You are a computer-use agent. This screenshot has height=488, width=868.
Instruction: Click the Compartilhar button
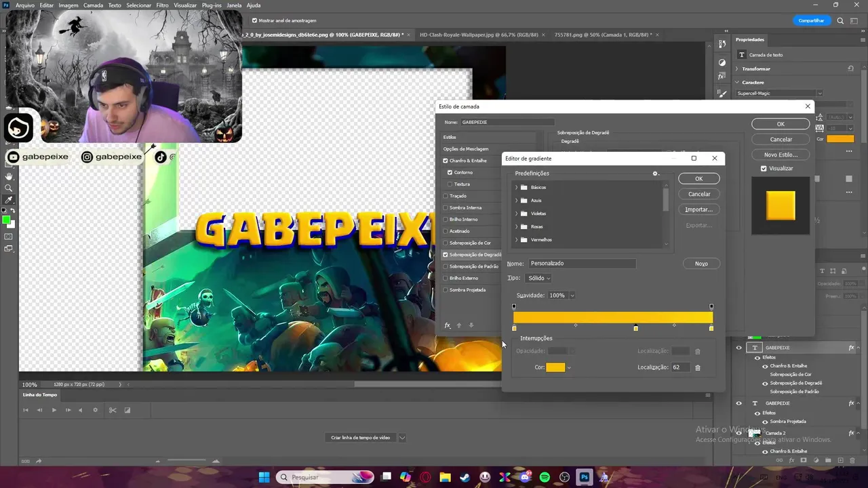[x=812, y=20]
